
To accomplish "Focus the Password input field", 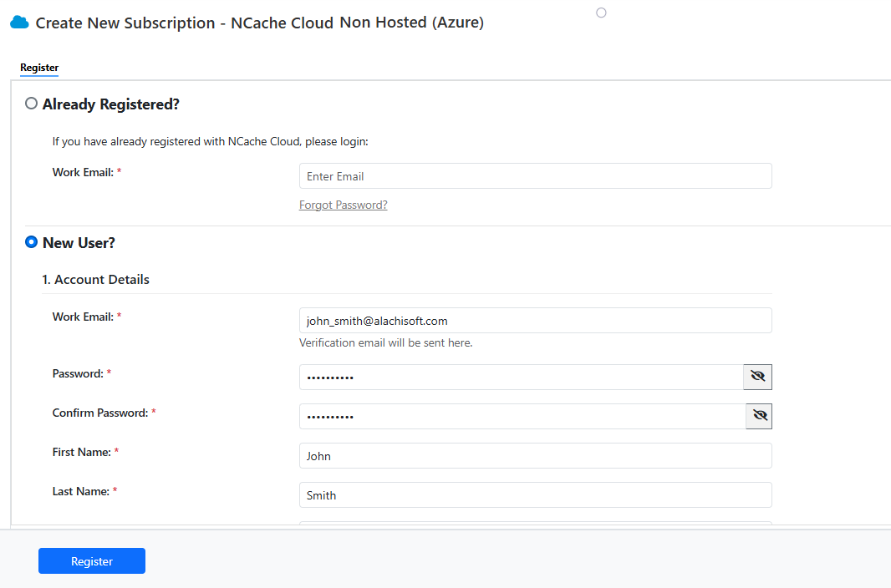I will pos(521,378).
